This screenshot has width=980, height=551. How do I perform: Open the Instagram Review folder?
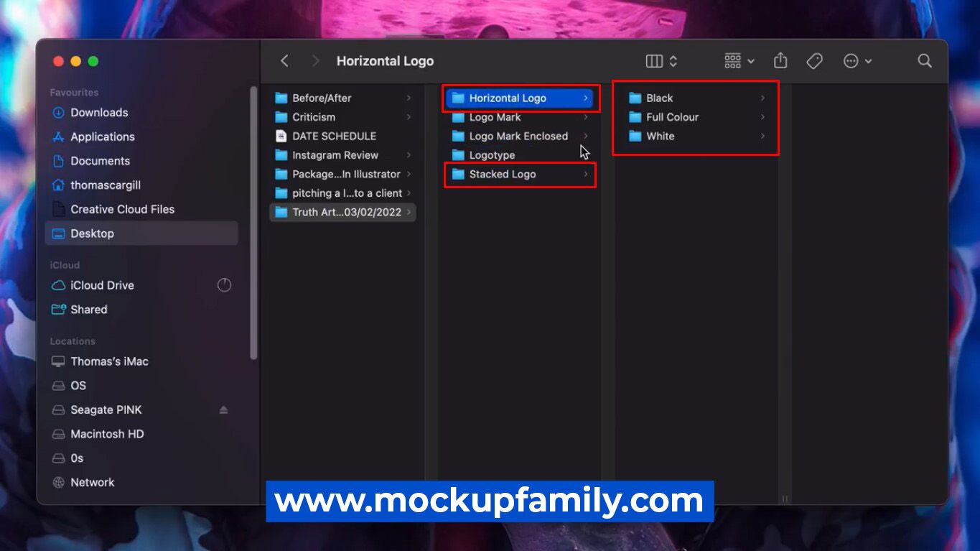pos(335,155)
